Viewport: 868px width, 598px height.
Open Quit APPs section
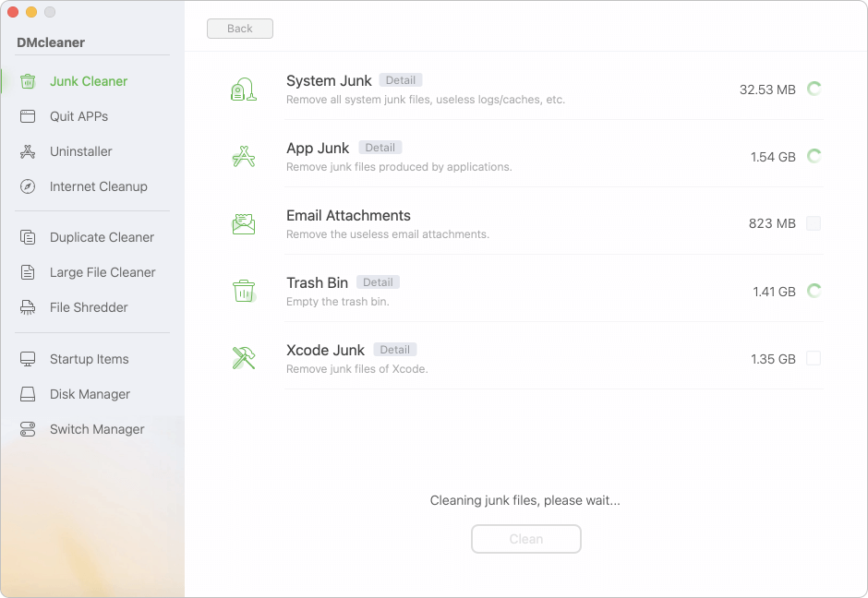[78, 116]
